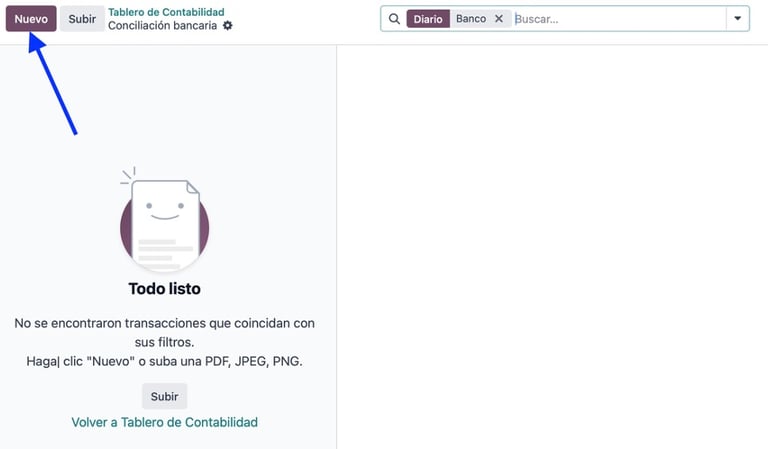Viewport: 768px width, 449px height.
Task: Click the Nuevo button
Action: 31,19
